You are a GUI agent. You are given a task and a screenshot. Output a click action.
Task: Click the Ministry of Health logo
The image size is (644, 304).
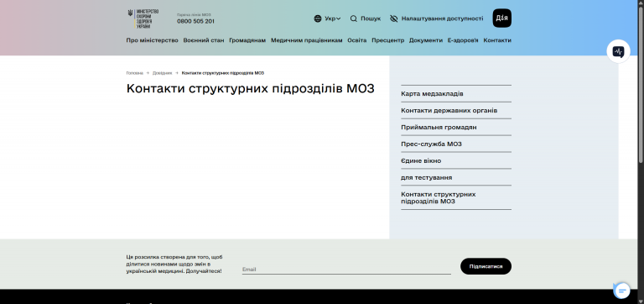(x=143, y=18)
